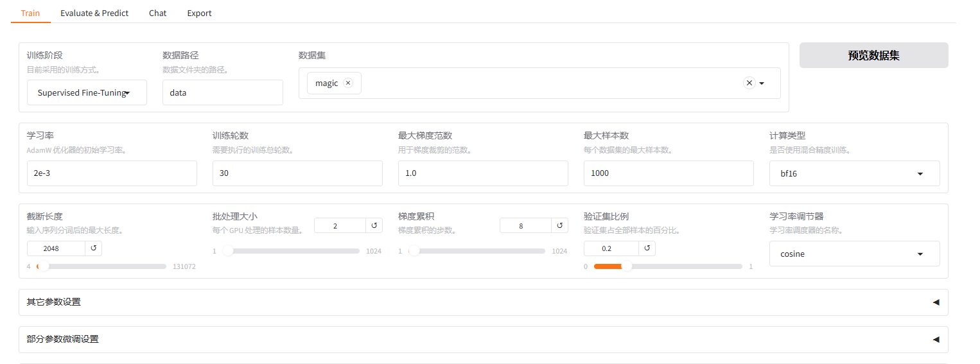The height and width of the screenshot is (364, 980).
Task: Click the 最大梯度范数 field showing 1.0
Action: 483,173
